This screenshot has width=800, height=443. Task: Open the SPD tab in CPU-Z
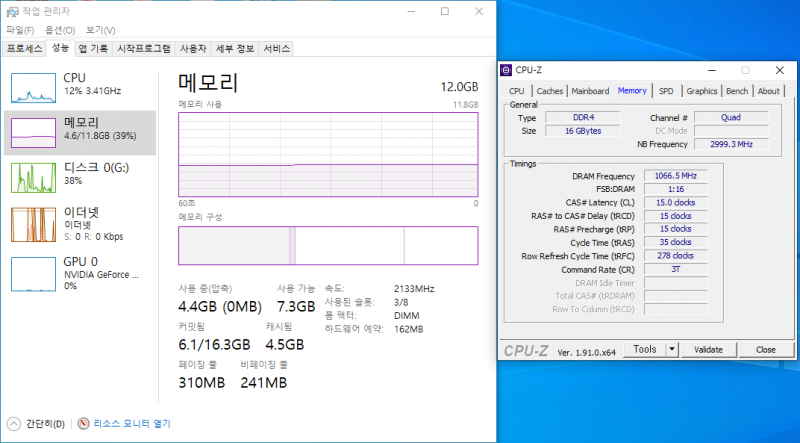pyautogui.click(x=666, y=91)
